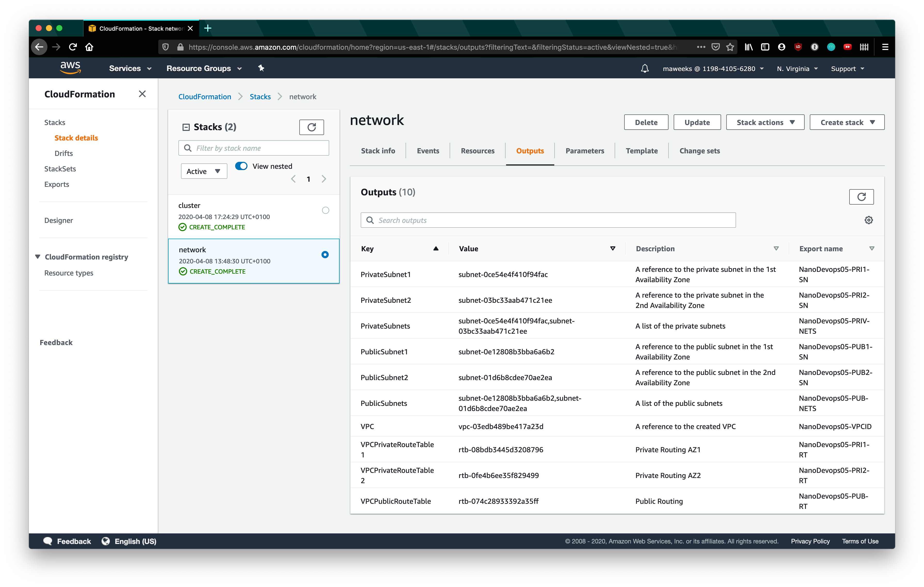Click the AWS logo in top-left corner
The height and width of the screenshot is (587, 924).
coord(71,68)
